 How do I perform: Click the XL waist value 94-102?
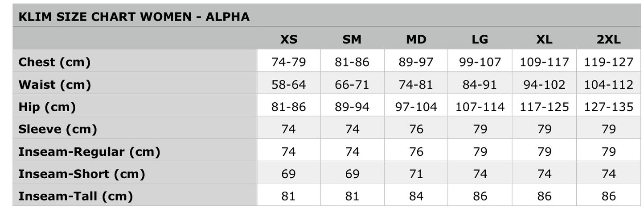544,84
